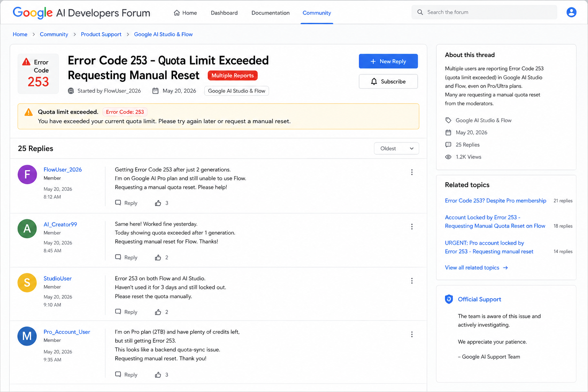This screenshot has width=588, height=392.
Task: Click the eye icon beside 1.2K Views
Action: (x=448, y=157)
